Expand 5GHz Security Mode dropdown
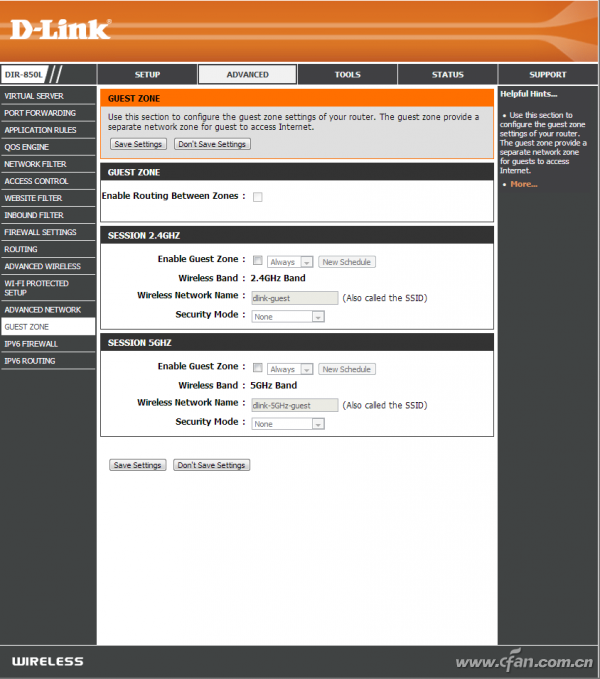Viewport: 600px width, 679px height. (x=288, y=424)
